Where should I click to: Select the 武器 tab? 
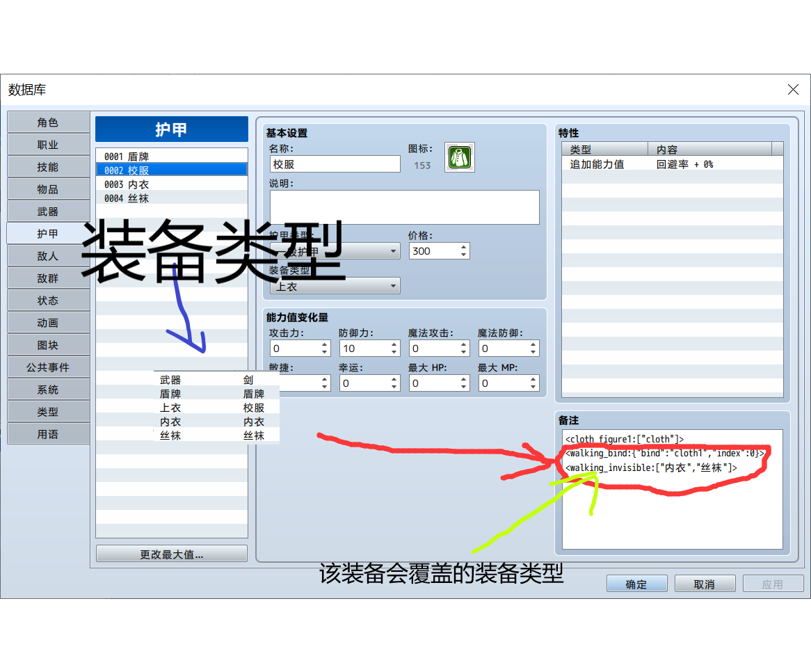pyautogui.click(x=48, y=211)
